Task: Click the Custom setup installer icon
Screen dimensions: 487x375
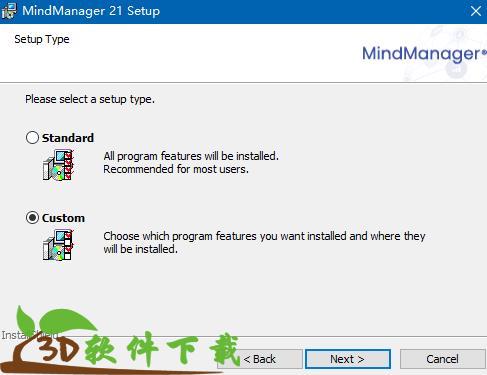Action: tap(58, 245)
